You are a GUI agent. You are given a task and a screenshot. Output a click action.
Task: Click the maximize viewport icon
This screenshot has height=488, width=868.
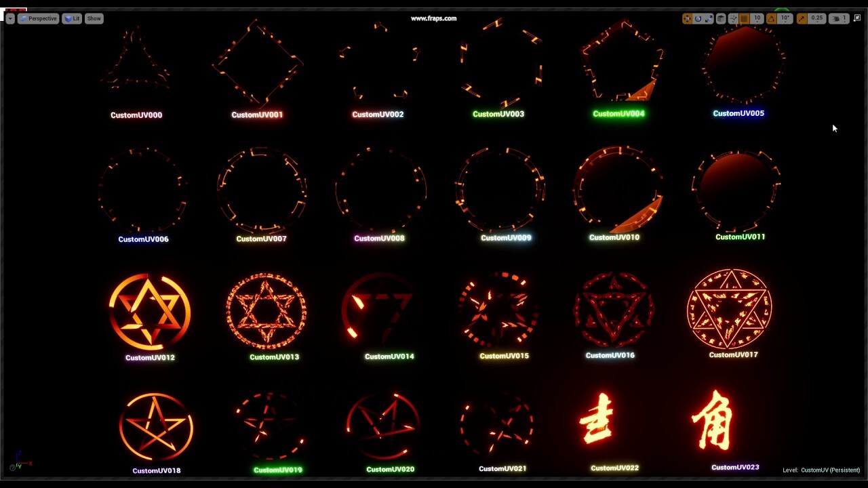coord(859,18)
